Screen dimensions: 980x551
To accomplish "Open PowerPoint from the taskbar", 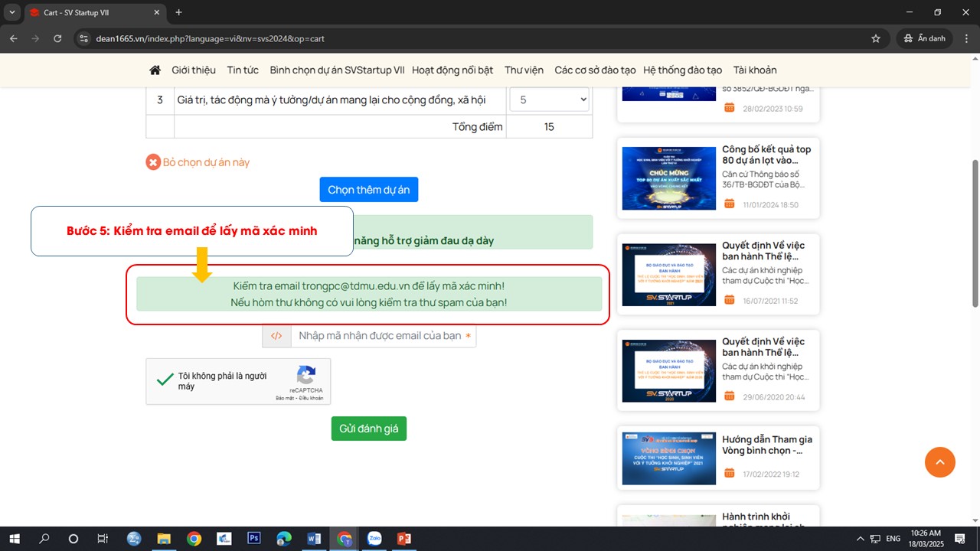I will [404, 539].
